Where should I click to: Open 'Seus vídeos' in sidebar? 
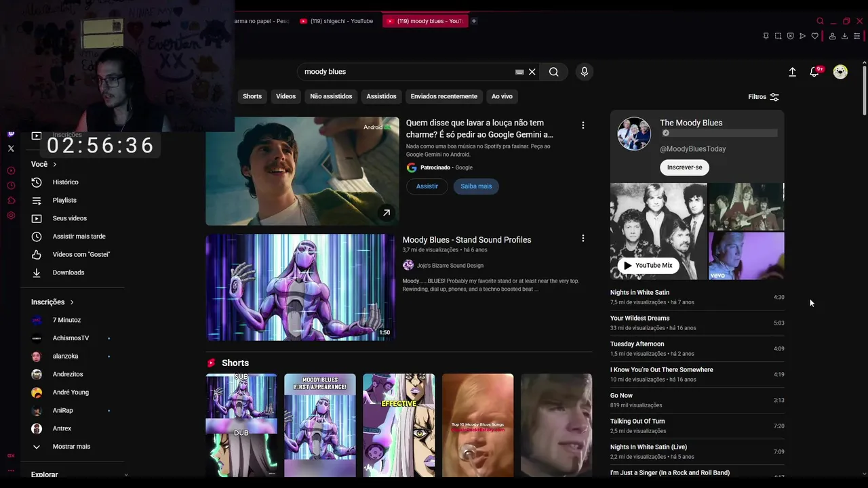(70, 218)
